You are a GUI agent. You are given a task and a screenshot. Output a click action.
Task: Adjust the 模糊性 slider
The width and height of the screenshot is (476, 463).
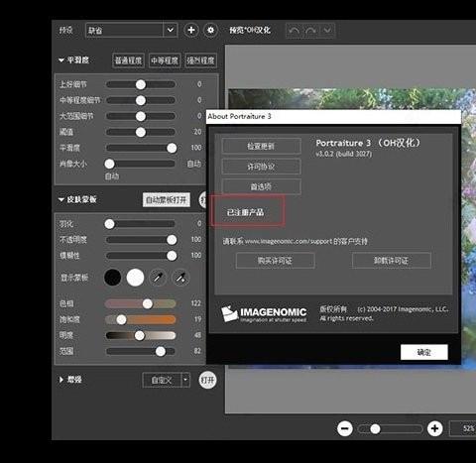click(x=141, y=256)
